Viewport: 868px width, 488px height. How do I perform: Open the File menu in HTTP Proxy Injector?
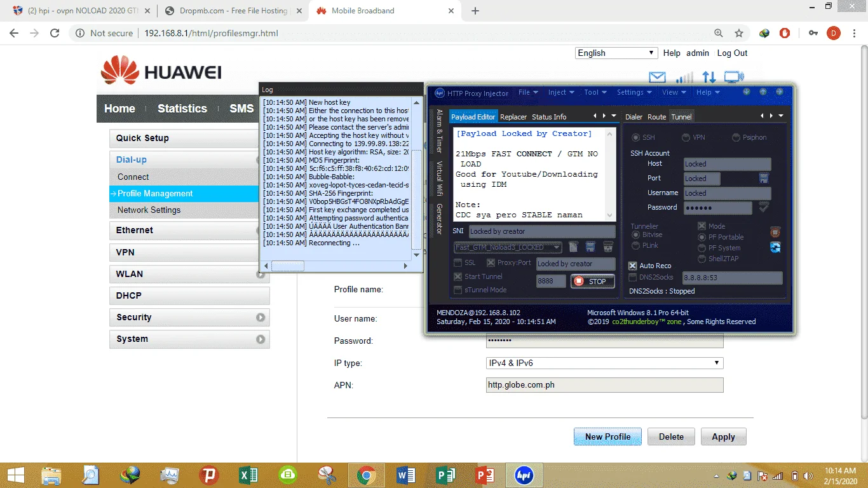pos(527,92)
